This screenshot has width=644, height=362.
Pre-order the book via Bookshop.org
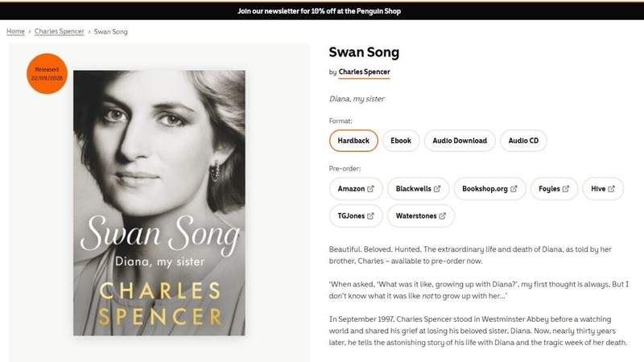click(489, 189)
